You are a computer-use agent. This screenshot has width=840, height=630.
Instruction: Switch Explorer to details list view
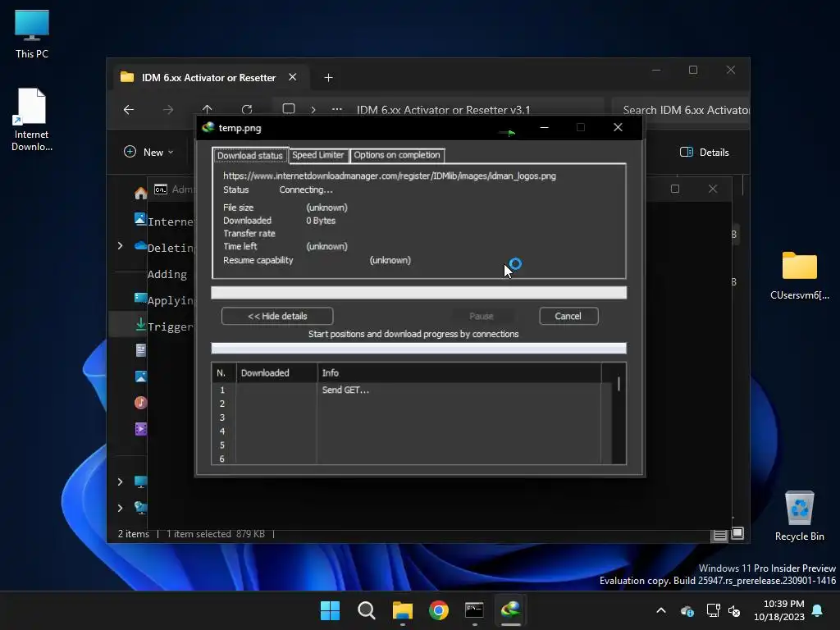(720, 535)
